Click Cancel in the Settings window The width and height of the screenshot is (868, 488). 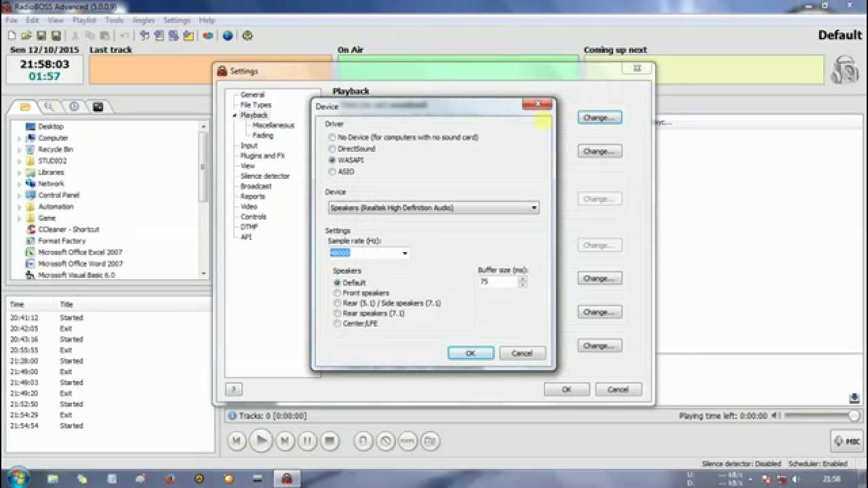[x=618, y=389]
